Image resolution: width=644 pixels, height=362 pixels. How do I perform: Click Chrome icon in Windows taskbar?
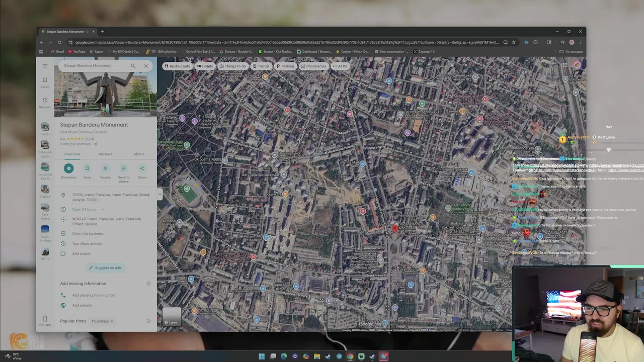click(x=350, y=356)
